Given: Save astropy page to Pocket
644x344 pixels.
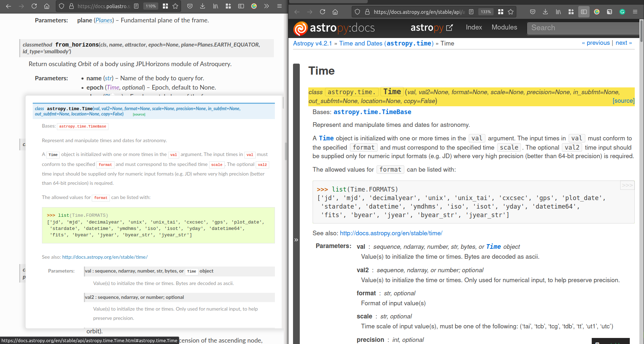Looking at the screenshot, I should pos(533,12).
